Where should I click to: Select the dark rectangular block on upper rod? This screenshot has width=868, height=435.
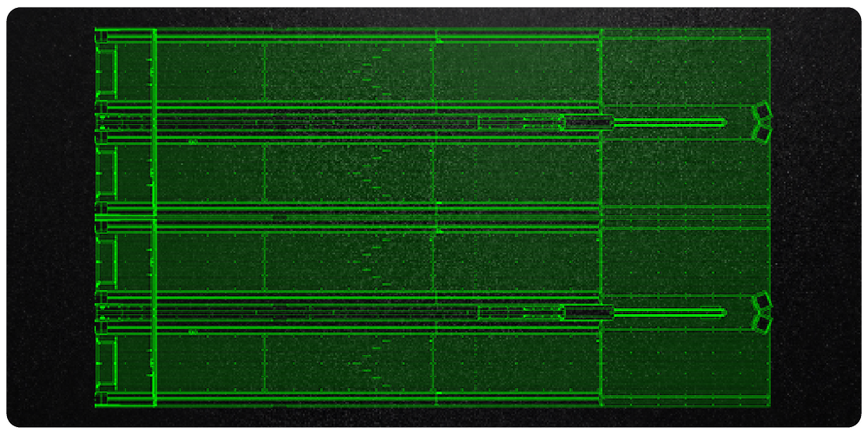589,122
